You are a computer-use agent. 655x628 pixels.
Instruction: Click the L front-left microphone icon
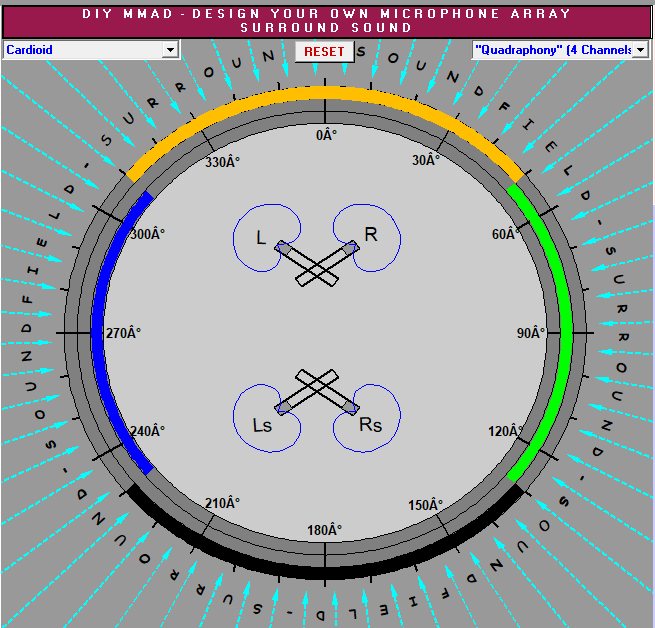283,246
